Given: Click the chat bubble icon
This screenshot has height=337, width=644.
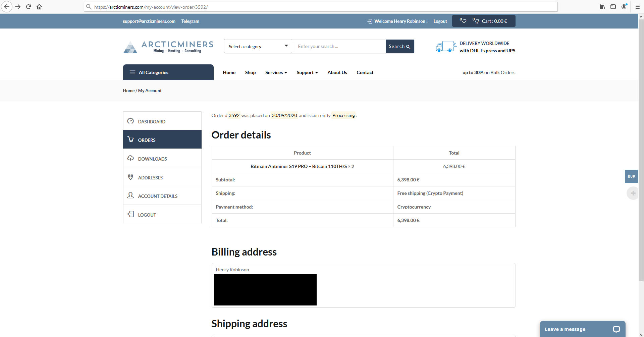Looking at the screenshot, I should click(x=616, y=329).
